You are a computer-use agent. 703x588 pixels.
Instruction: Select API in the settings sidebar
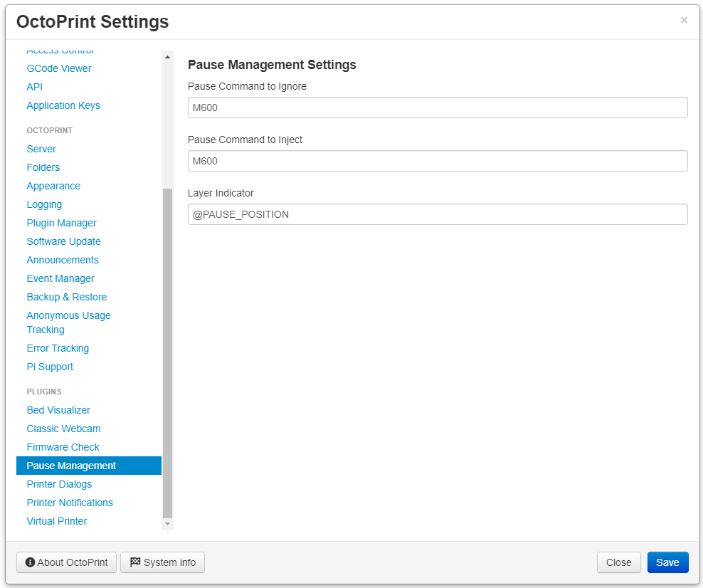[35, 87]
